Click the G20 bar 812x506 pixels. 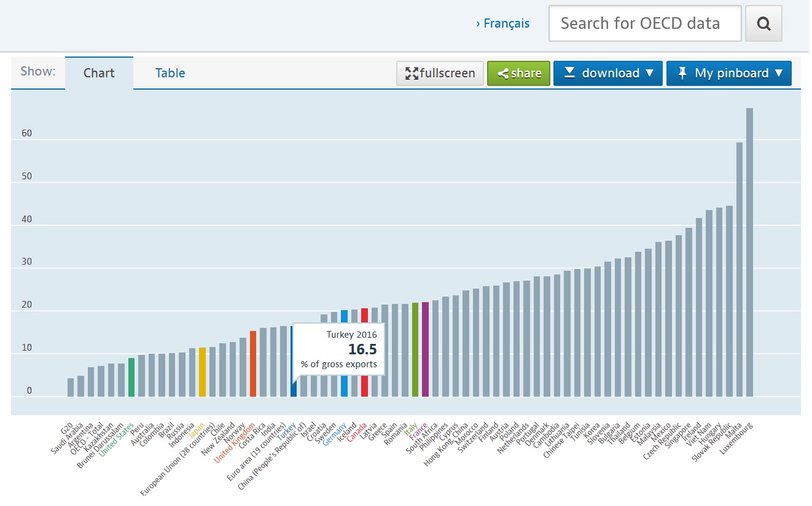(71, 387)
